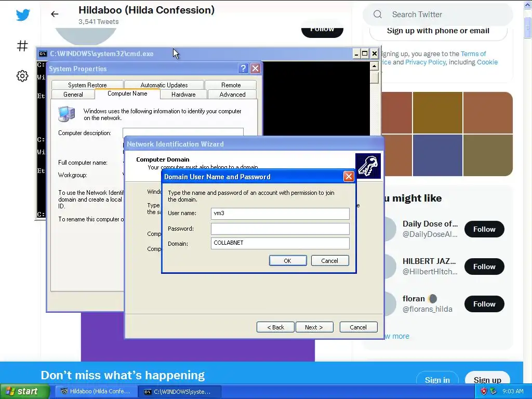Click the Domain field showing COLLABNET
The image size is (532, 399).
280,243
